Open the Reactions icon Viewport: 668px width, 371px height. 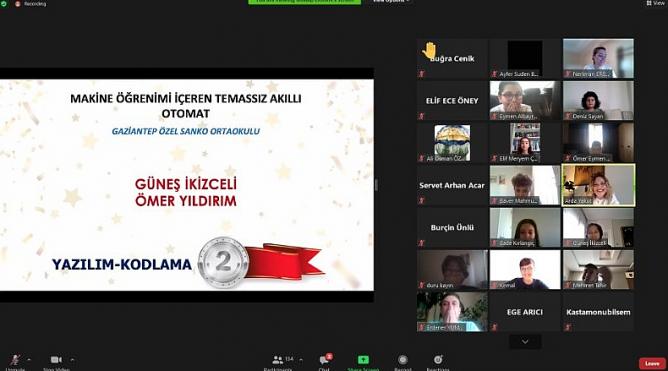coord(438,360)
